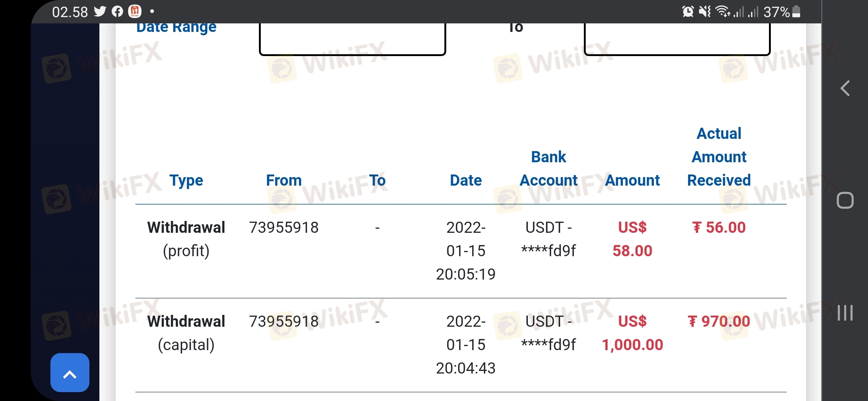The image size is (868, 401).
Task: Click the Amount column header
Action: [x=632, y=180]
